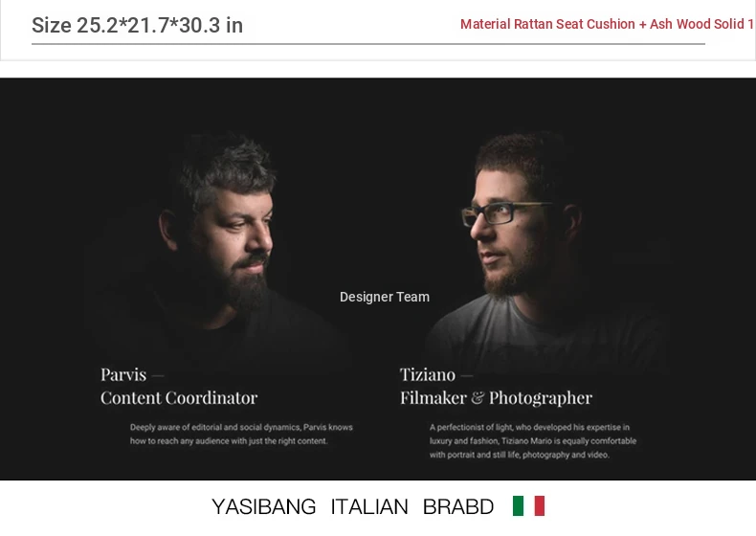Screen dimensions: 756x536
Task: Click the Designer Team label
Action: tap(385, 297)
